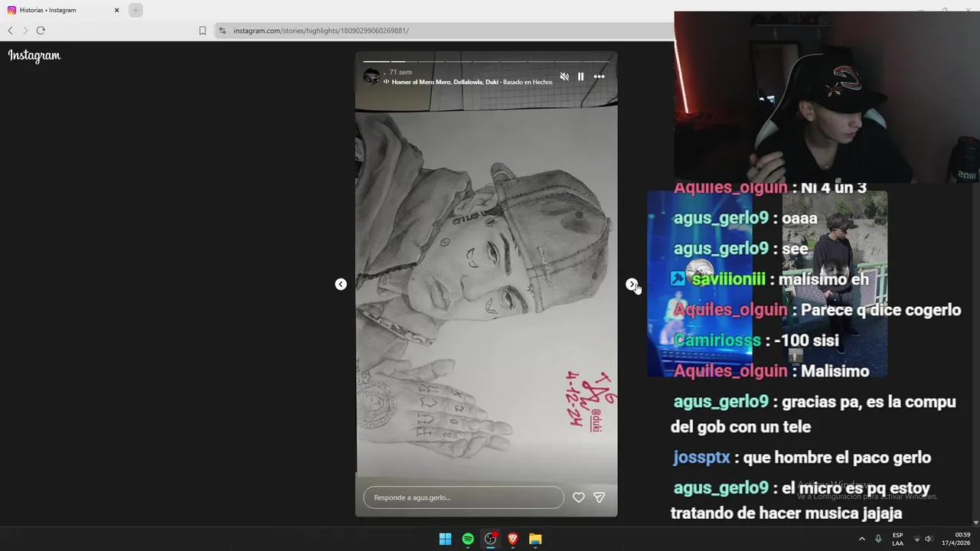
Task: Open OBS Studio from the taskbar
Action: (x=491, y=539)
